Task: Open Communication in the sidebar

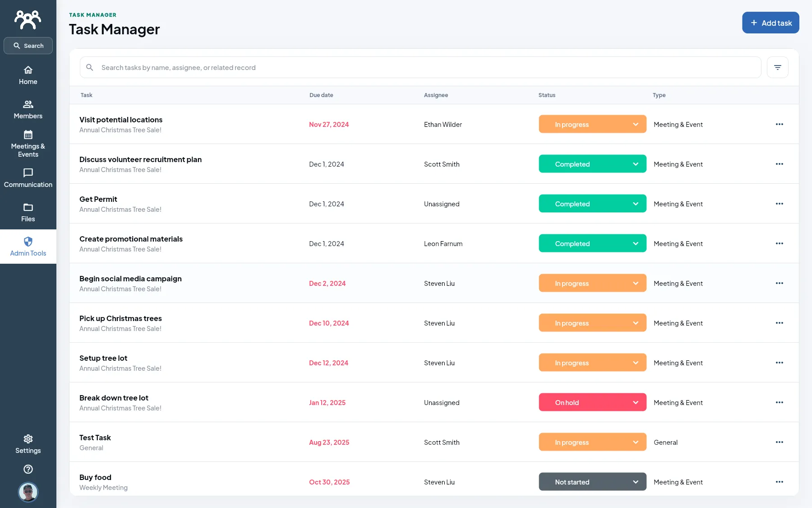Action: tap(28, 178)
